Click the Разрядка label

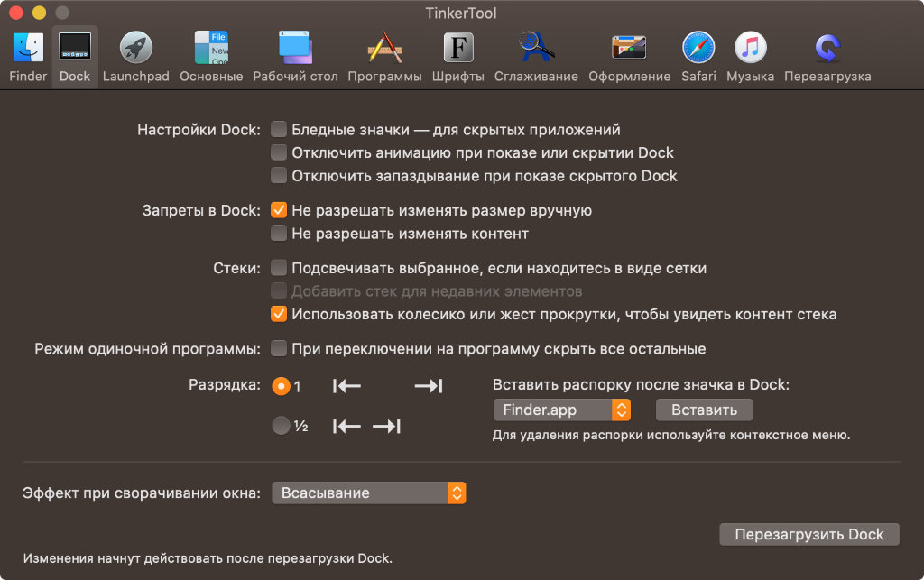click(225, 384)
